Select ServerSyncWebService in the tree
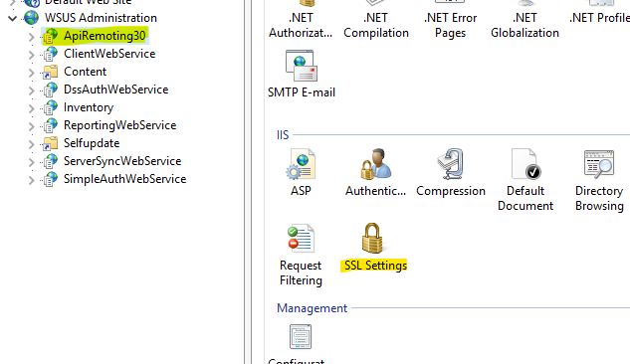 tap(122, 161)
